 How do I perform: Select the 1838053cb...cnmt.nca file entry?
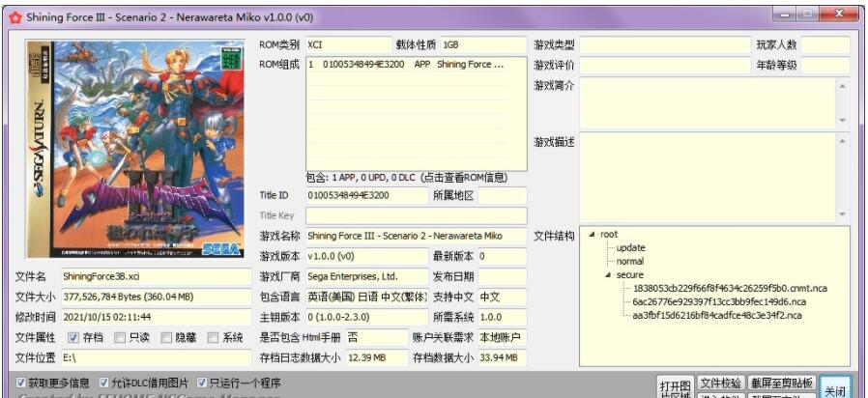tap(730, 289)
